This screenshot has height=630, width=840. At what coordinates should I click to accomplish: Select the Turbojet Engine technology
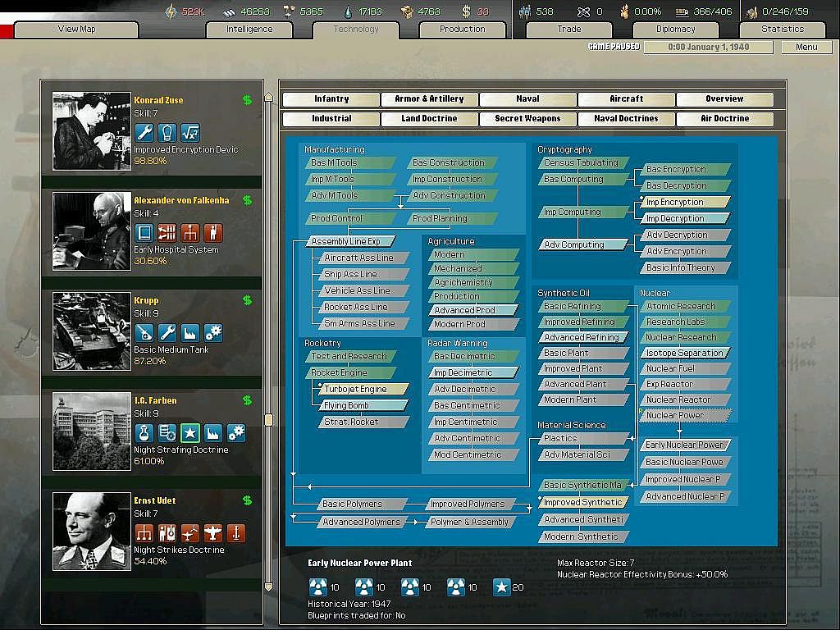pyautogui.click(x=356, y=389)
